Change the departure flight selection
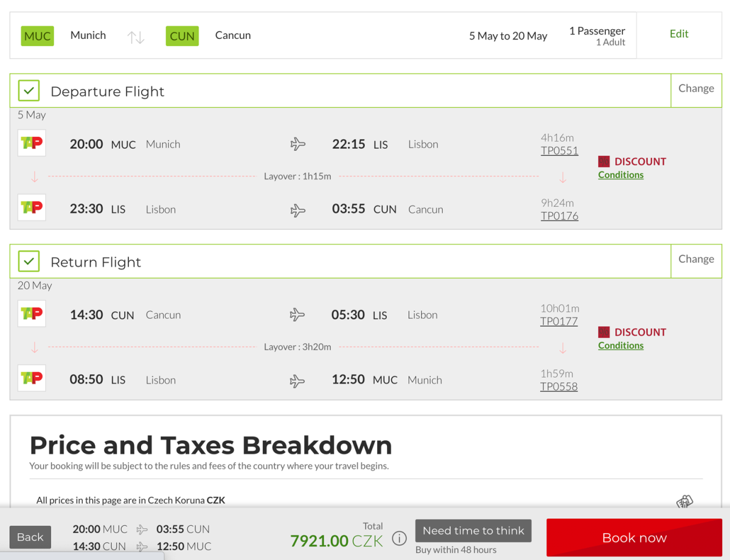 pyautogui.click(x=696, y=89)
